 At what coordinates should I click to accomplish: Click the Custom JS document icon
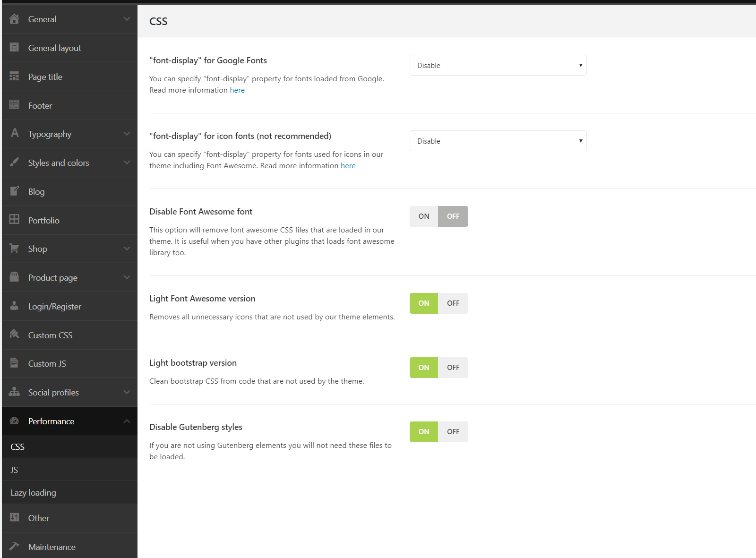click(x=14, y=363)
